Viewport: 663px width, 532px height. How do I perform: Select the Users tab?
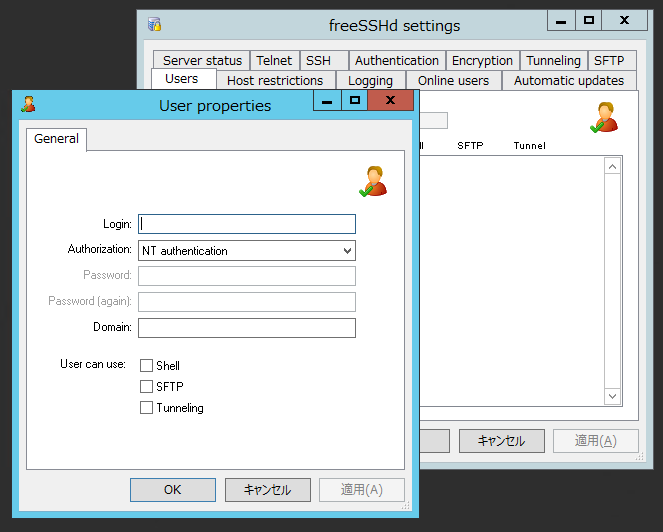click(183, 79)
